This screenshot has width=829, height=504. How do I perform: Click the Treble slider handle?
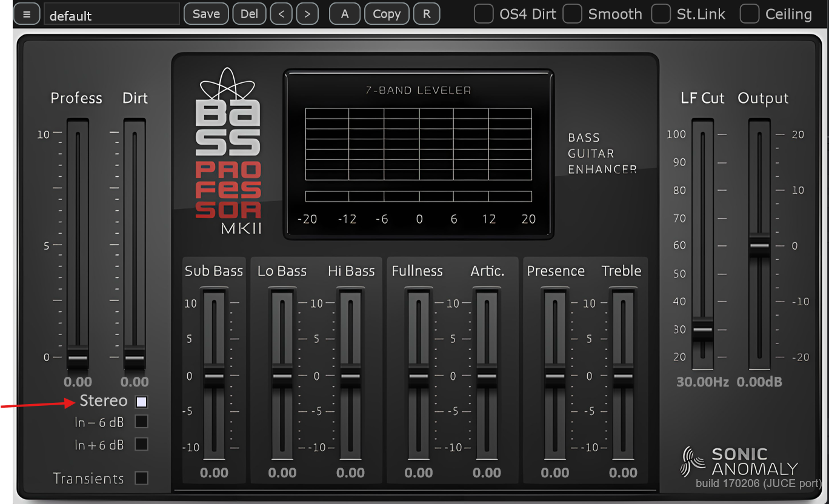[623, 376]
